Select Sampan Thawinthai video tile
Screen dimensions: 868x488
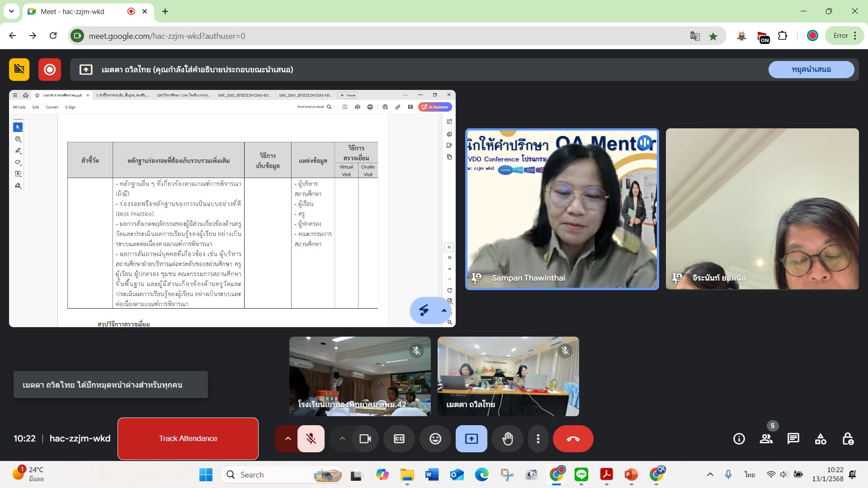562,209
